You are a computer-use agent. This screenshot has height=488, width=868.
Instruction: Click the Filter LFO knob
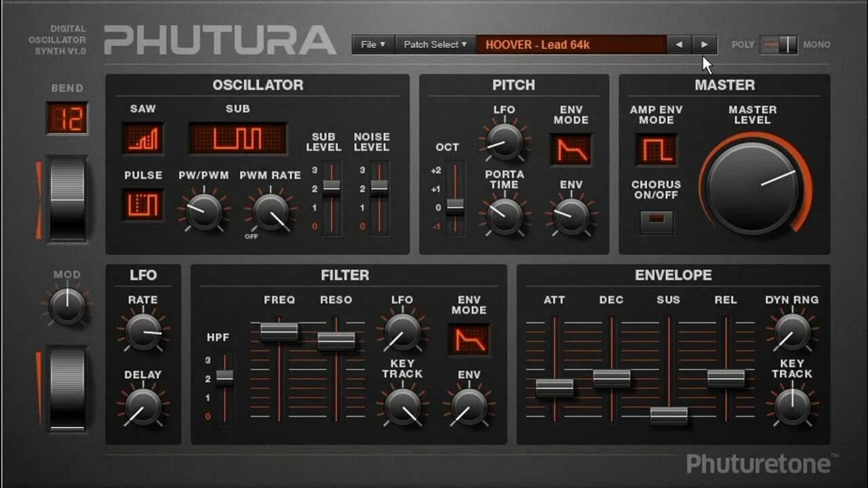(402, 332)
